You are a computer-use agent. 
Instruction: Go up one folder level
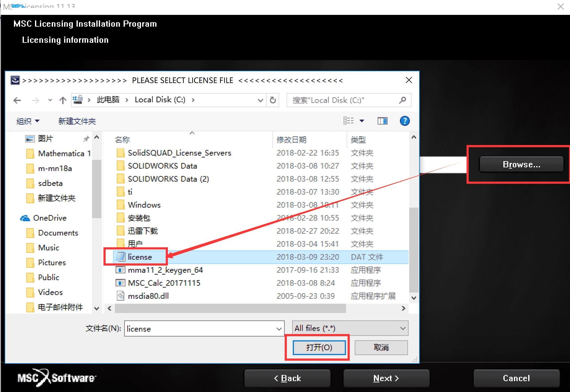[63, 100]
